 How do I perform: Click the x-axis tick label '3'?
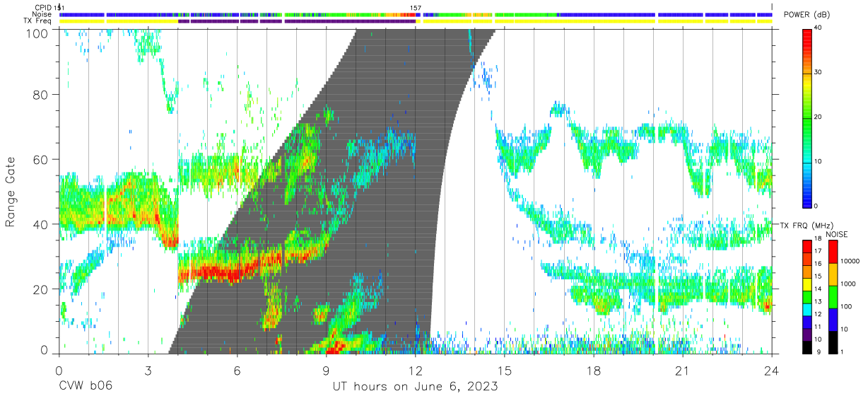(x=148, y=369)
